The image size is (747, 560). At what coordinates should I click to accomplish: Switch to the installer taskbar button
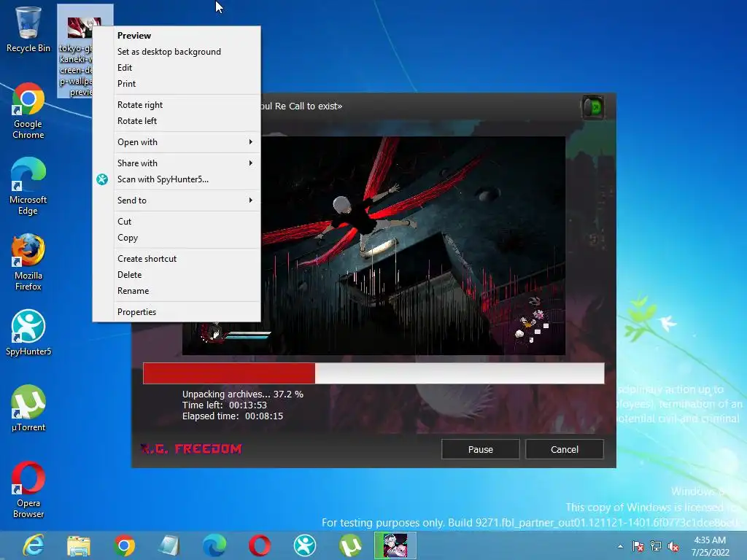[395, 545]
